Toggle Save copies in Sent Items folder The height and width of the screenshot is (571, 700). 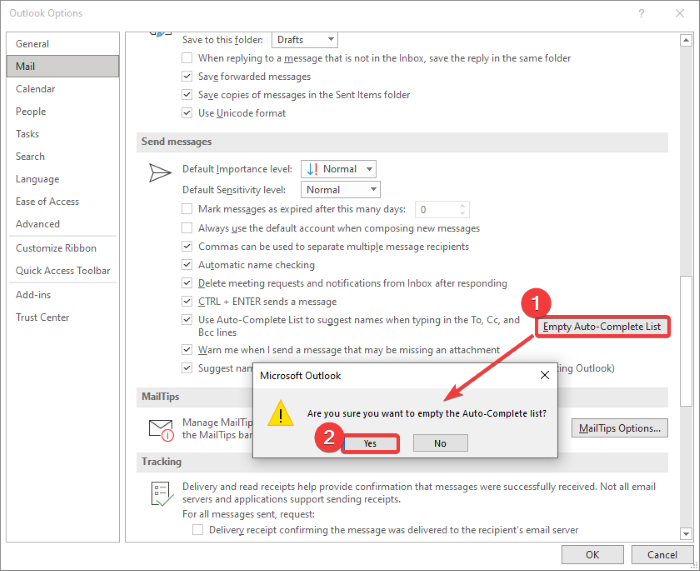(x=187, y=94)
